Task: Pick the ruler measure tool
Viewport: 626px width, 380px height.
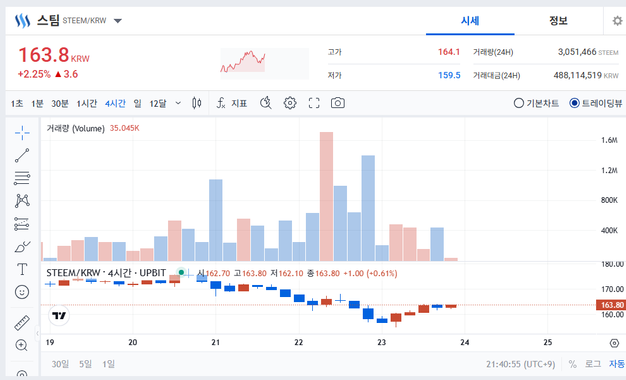Action: pos(22,323)
